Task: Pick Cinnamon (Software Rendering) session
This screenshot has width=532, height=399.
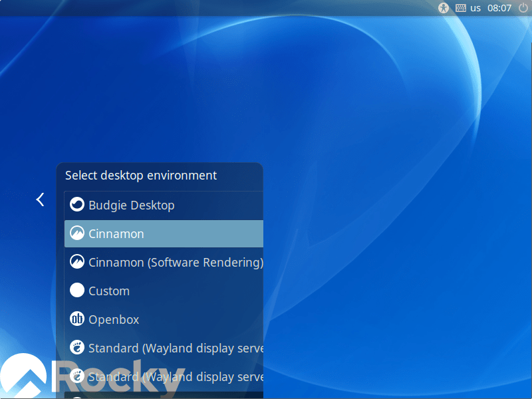Action: coord(164,262)
